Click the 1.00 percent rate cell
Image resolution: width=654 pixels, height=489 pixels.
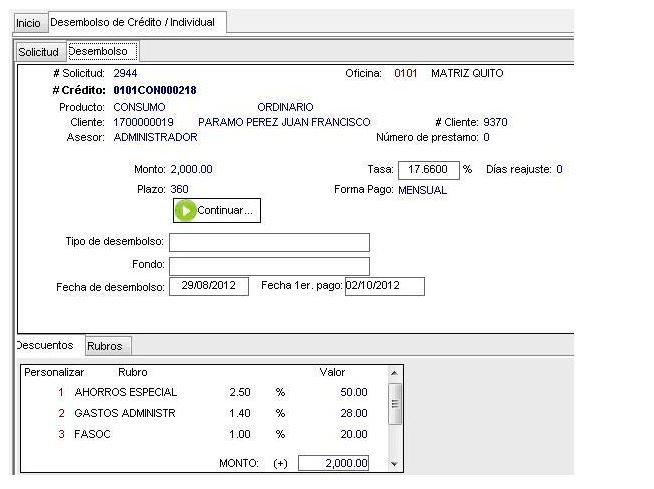tap(240, 434)
